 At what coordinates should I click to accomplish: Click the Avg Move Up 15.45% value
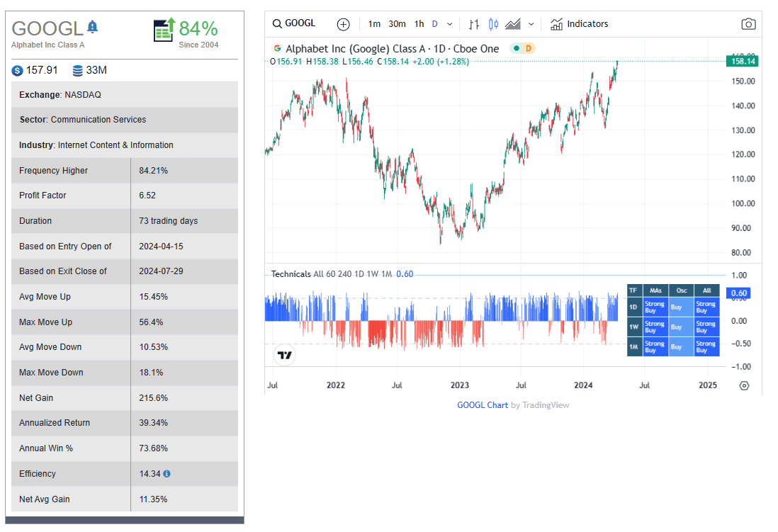click(x=153, y=297)
